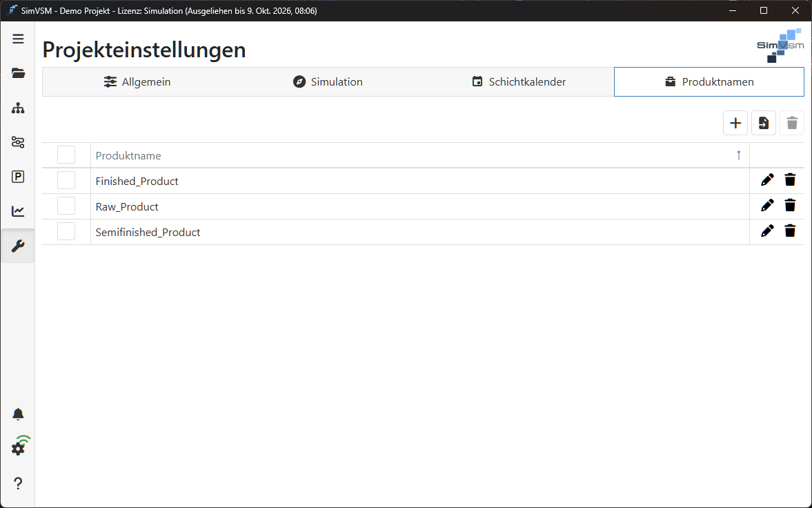Edit Semifinished_Product with pencil icon
Screen dimensions: 812x508
pyautogui.click(x=767, y=231)
